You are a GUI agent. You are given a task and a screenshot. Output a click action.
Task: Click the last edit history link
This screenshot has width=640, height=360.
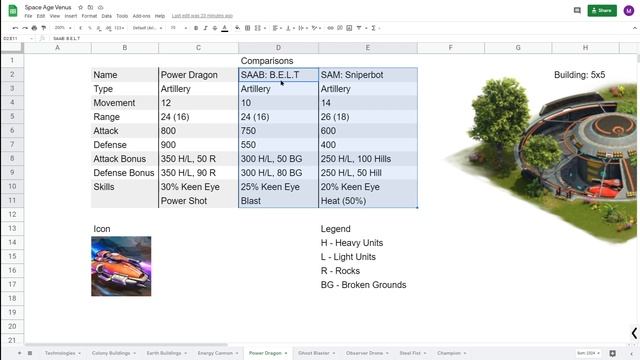pos(202,16)
